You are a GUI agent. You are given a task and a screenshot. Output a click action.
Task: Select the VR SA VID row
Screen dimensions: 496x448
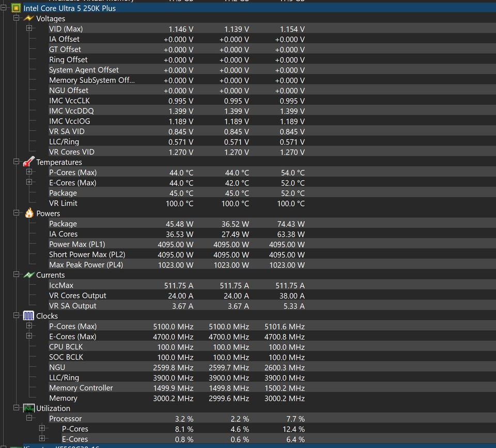[272, 131]
